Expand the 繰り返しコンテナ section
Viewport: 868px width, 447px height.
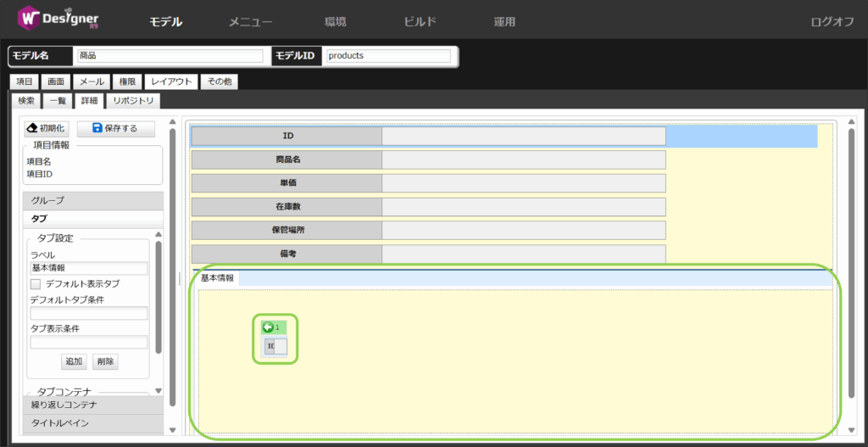coord(92,405)
